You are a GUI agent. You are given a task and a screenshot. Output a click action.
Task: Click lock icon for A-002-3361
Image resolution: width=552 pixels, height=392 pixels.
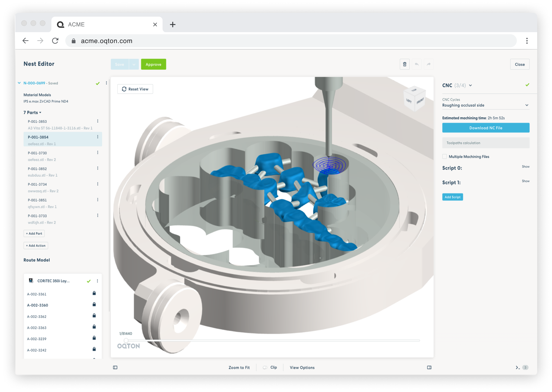click(94, 293)
